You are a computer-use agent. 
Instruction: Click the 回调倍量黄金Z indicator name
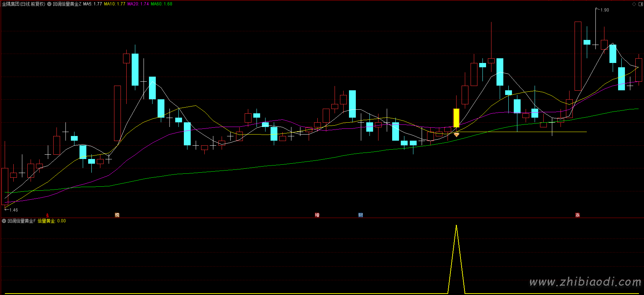pos(67,4)
